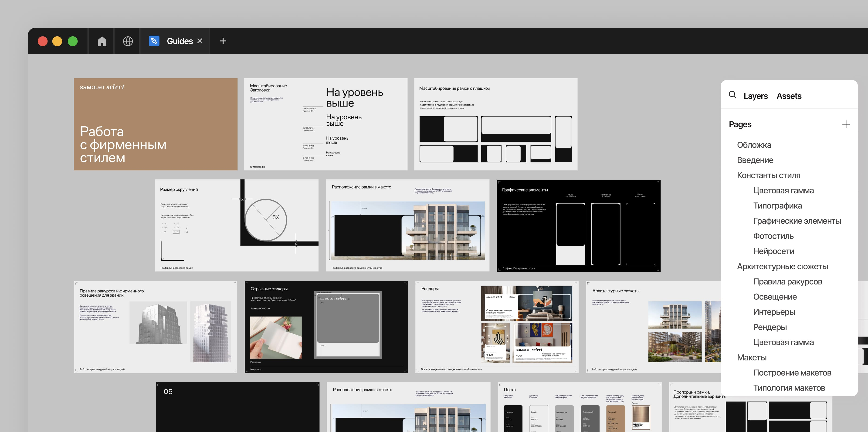Open the Фотостиль page

coord(773,236)
